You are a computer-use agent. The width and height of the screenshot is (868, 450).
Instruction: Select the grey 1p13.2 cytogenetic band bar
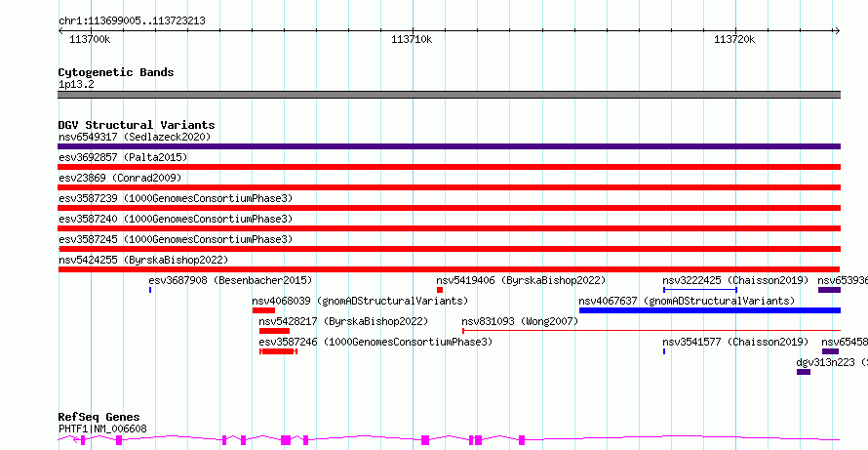[449, 95]
